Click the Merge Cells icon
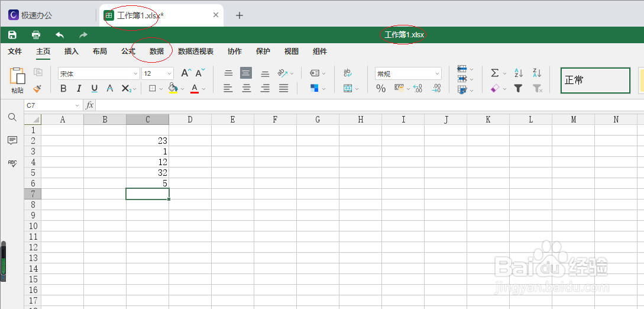Viewport: 644px width, 309px height. pyautogui.click(x=348, y=88)
